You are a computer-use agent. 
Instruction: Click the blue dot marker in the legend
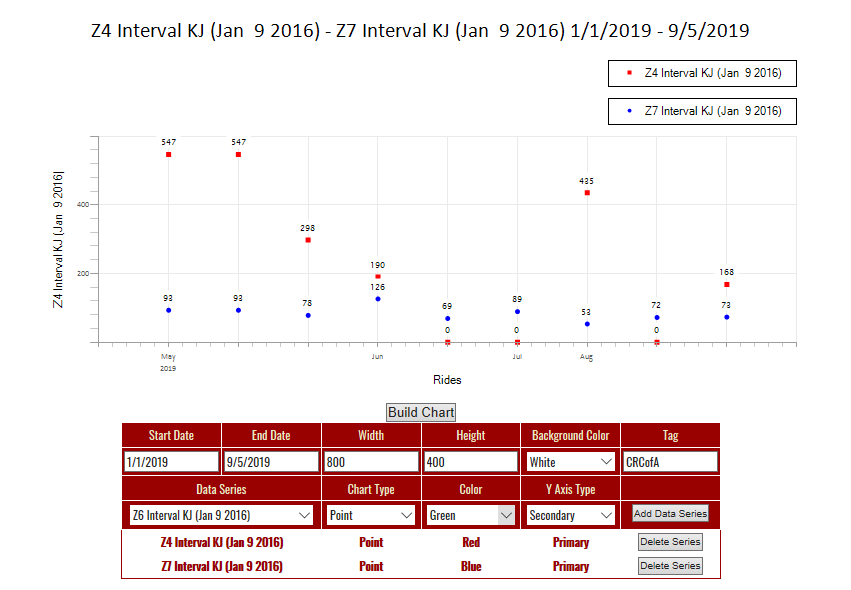629,110
